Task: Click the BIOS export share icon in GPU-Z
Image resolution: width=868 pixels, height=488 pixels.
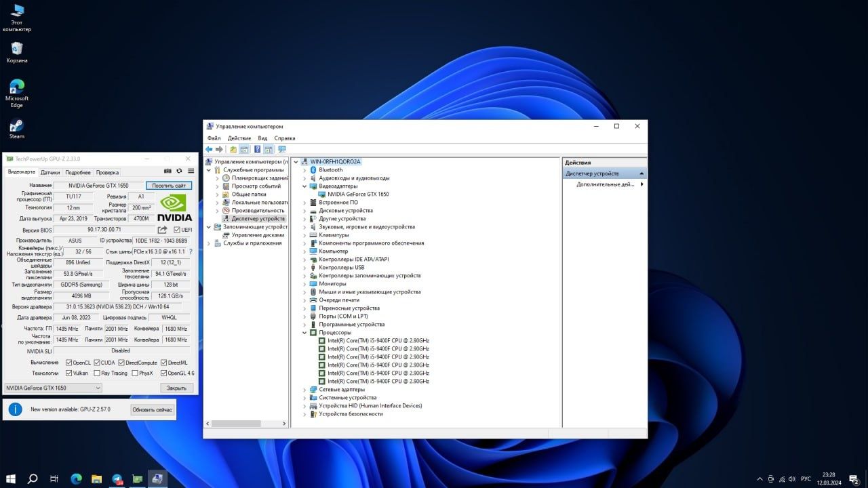Action: tap(163, 230)
